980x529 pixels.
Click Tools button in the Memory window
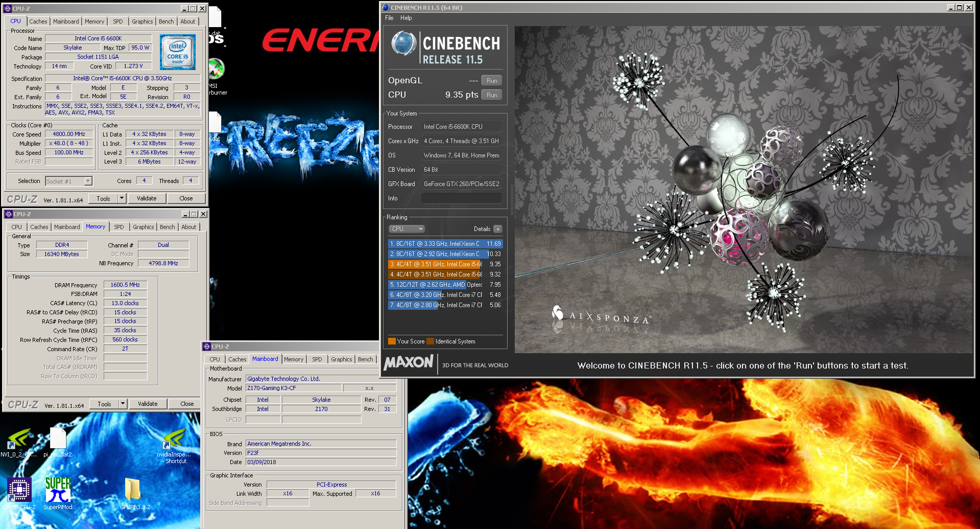(x=104, y=404)
